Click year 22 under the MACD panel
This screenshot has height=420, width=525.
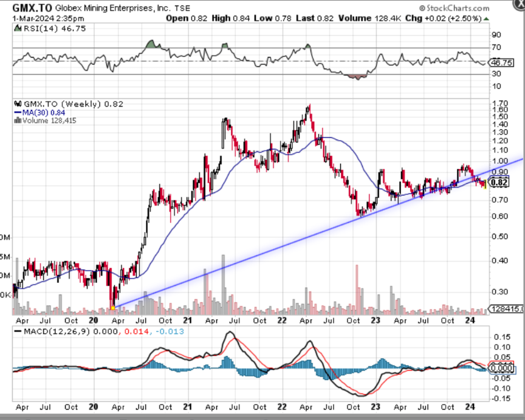click(x=282, y=407)
